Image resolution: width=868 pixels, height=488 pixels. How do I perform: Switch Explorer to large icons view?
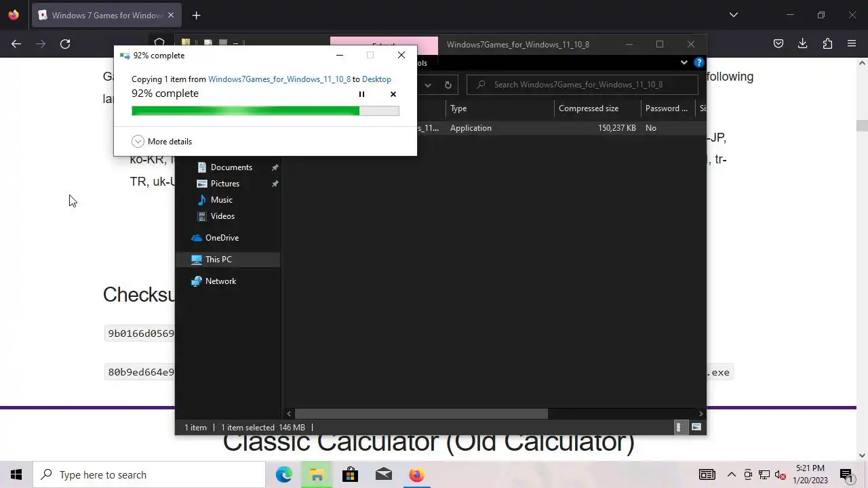click(x=696, y=428)
